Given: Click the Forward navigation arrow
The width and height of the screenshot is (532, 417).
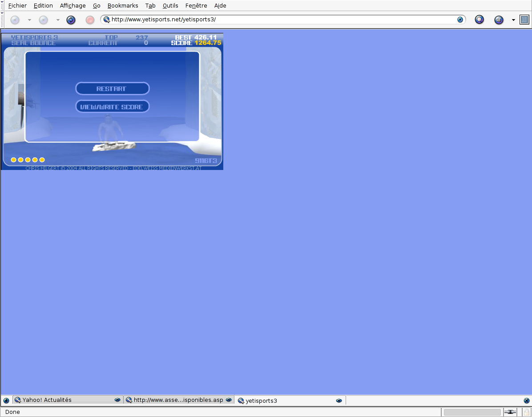Looking at the screenshot, I should 44,20.
